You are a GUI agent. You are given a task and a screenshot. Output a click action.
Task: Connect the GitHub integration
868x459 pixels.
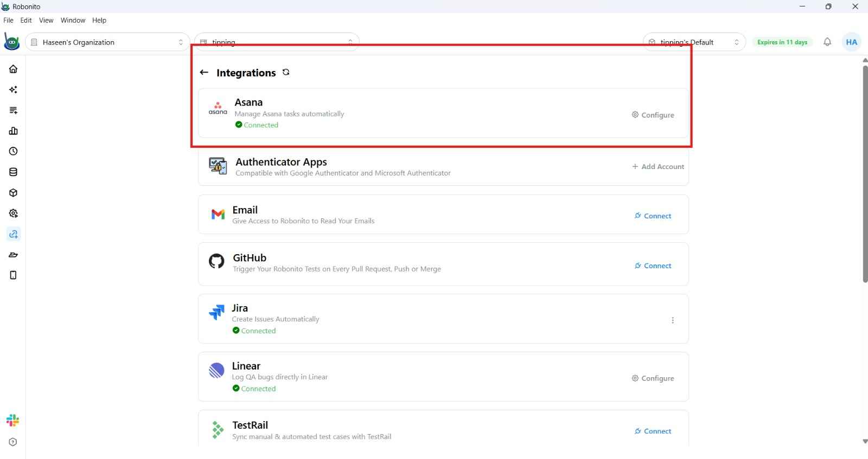click(653, 266)
